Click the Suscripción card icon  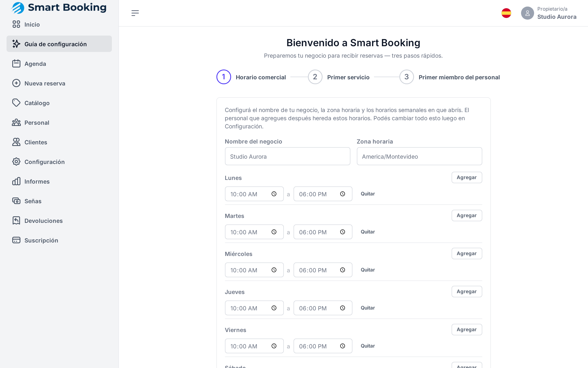(16, 240)
